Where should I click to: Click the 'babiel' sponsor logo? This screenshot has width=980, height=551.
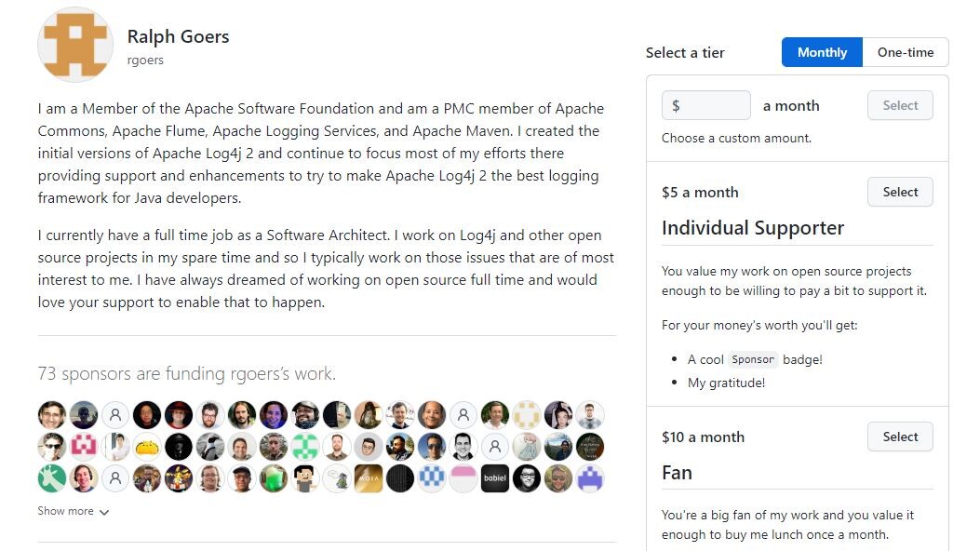(x=495, y=478)
